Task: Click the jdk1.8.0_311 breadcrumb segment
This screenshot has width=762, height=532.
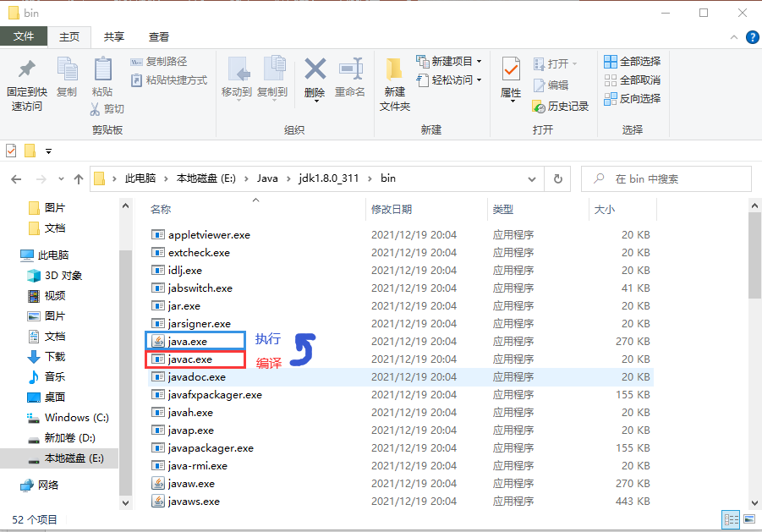Action: coord(328,178)
